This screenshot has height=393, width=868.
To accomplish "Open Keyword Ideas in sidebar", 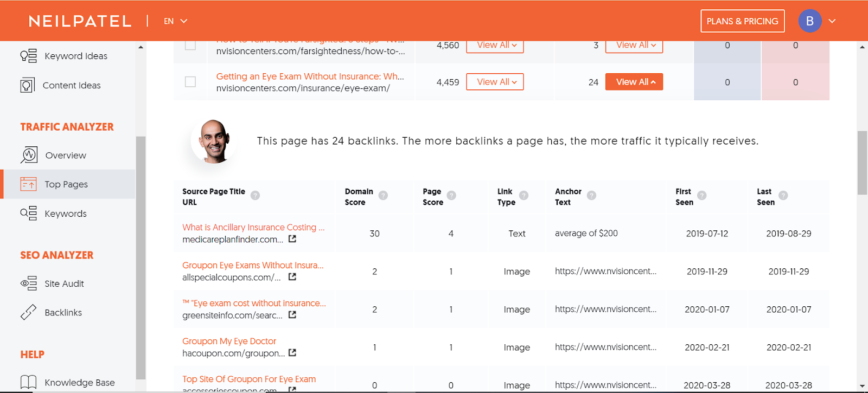I will tap(76, 56).
